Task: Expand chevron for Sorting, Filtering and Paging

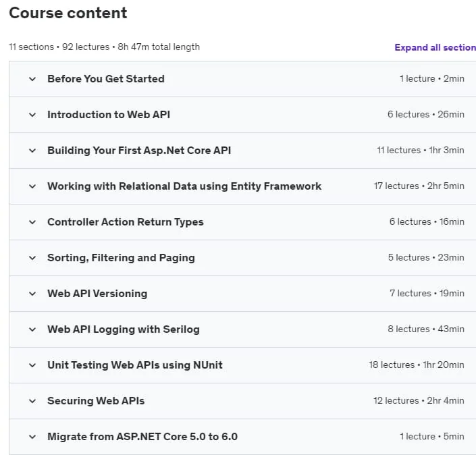Action: tap(32, 259)
